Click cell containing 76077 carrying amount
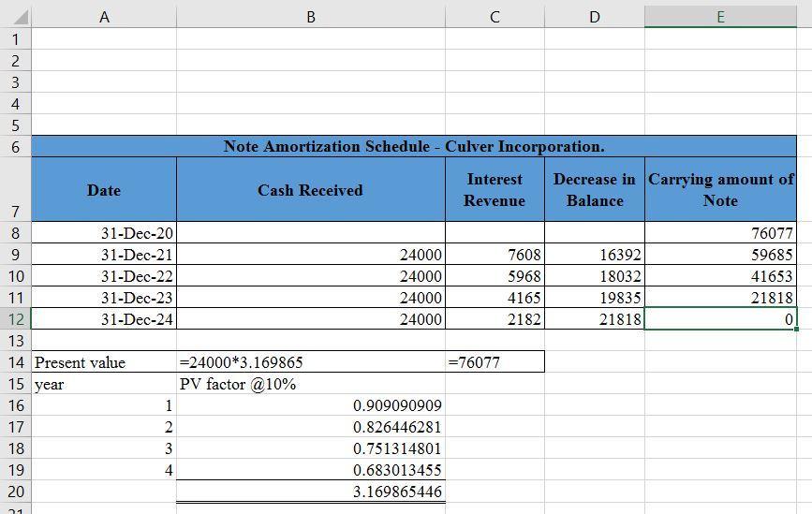The height and width of the screenshot is (514, 812). click(x=720, y=233)
